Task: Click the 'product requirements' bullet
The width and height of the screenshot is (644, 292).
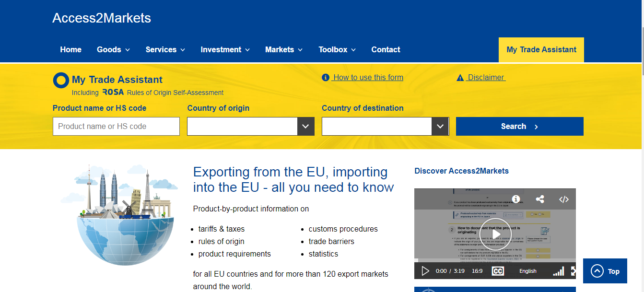Action: (234, 254)
